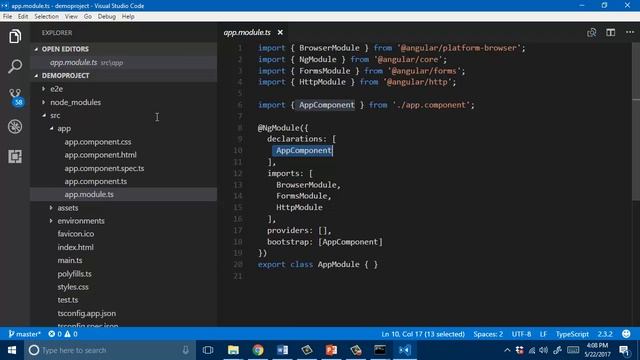Open Word from the taskbar
Viewport: 640px width, 360px height.
(x=282, y=350)
